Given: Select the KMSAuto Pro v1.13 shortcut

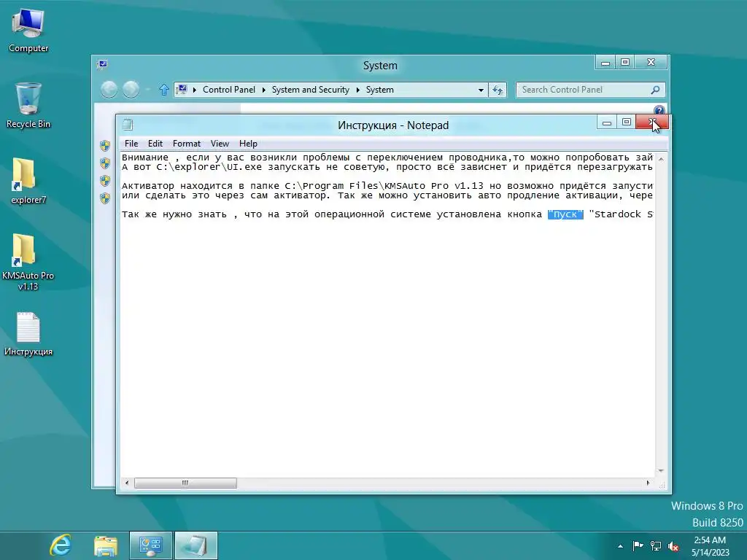Looking at the screenshot, I should click(28, 262).
